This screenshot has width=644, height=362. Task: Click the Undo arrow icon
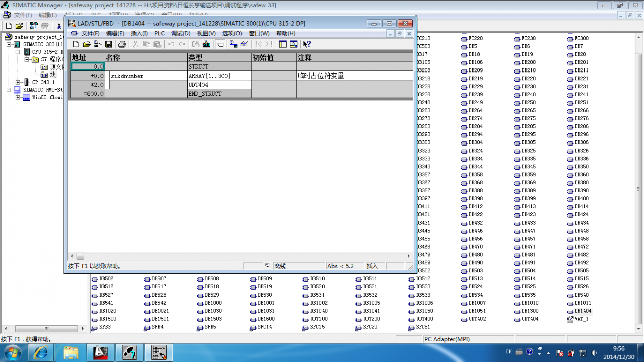171,44
